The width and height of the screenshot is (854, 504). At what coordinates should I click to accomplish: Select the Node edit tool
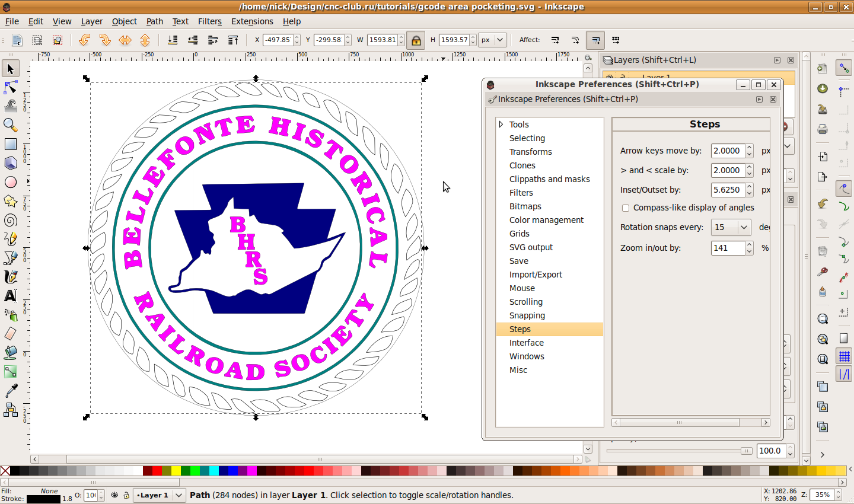(10, 88)
